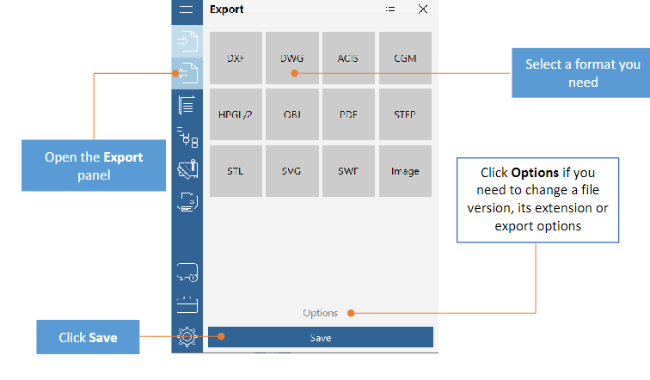This screenshot has width=650, height=380.
Task: Select the Export panel sidebar icon
Action: pyautogui.click(x=187, y=73)
